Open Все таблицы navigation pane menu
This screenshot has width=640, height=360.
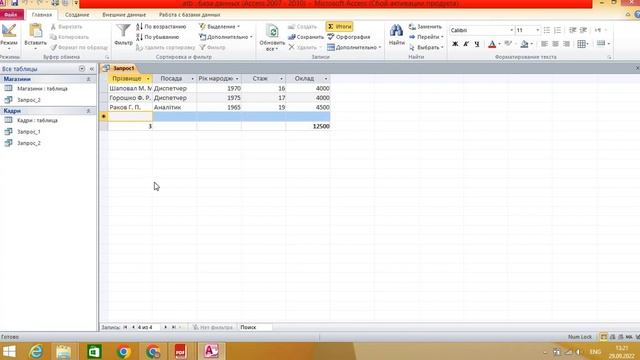82,69
